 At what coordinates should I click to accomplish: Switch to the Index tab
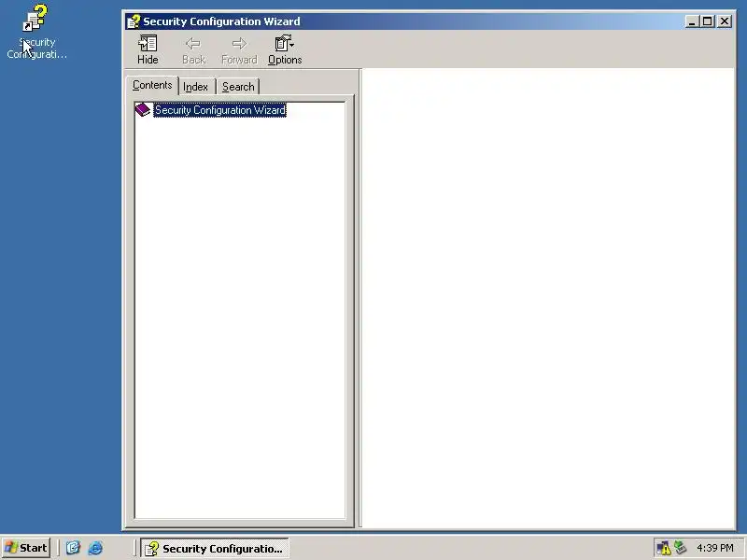click(x=196, y=87)
